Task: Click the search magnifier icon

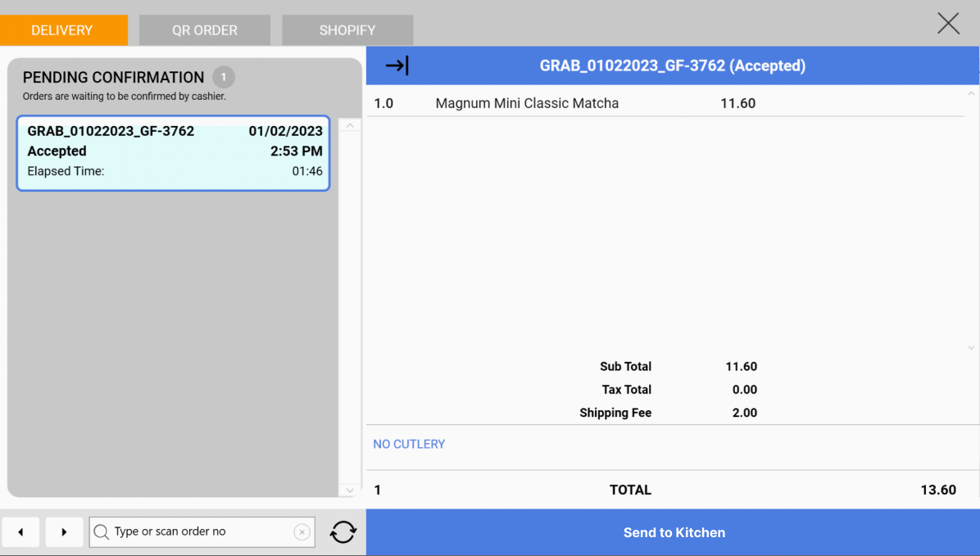Action: 102,531
